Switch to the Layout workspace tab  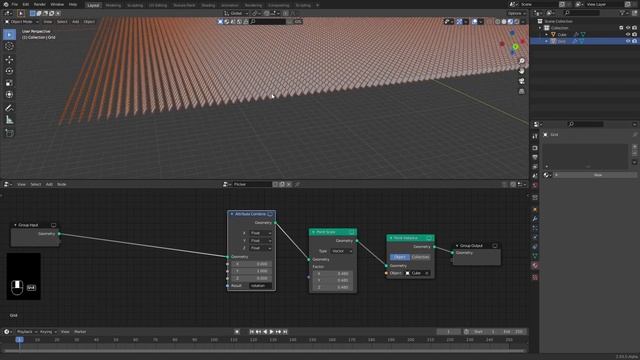pyautogui.click(x=93, y=5)
